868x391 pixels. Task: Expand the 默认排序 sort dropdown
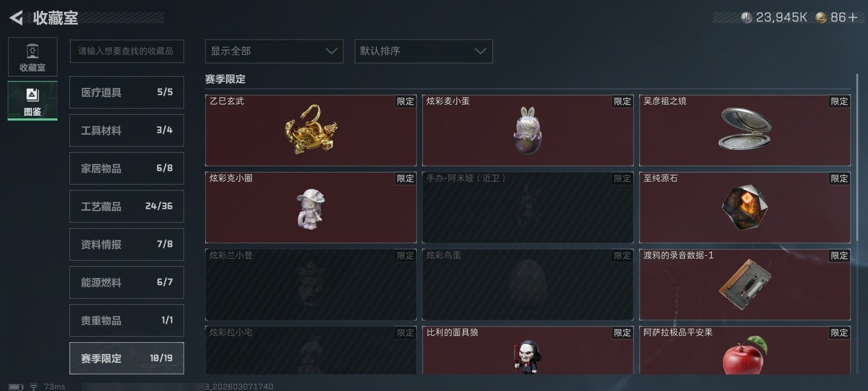click(x=424, y=51)
